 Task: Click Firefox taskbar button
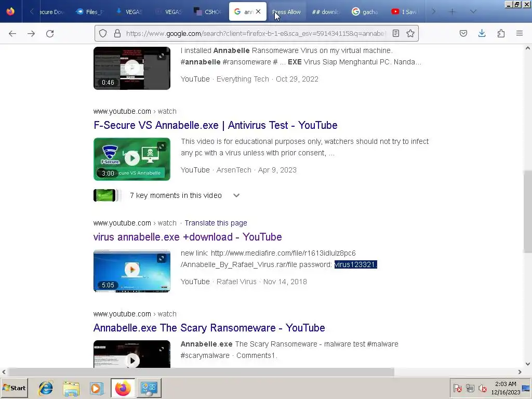(123, 388)
